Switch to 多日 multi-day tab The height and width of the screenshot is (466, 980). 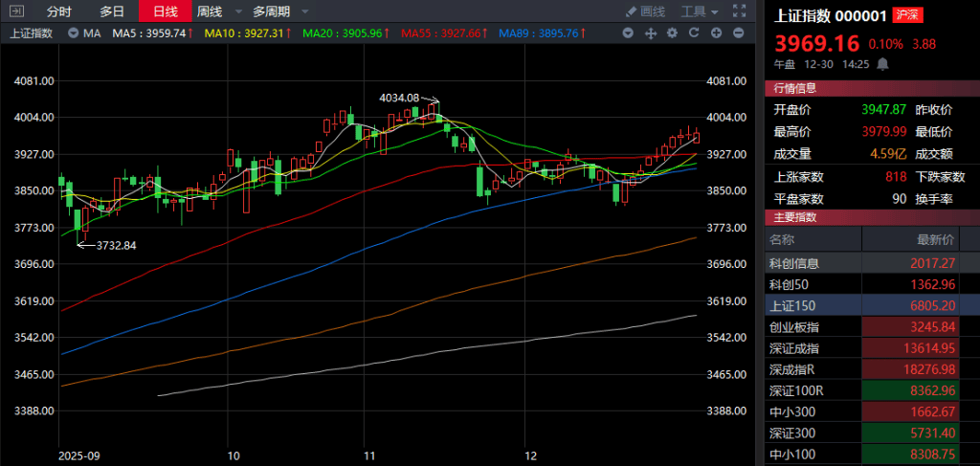[112, 11]
